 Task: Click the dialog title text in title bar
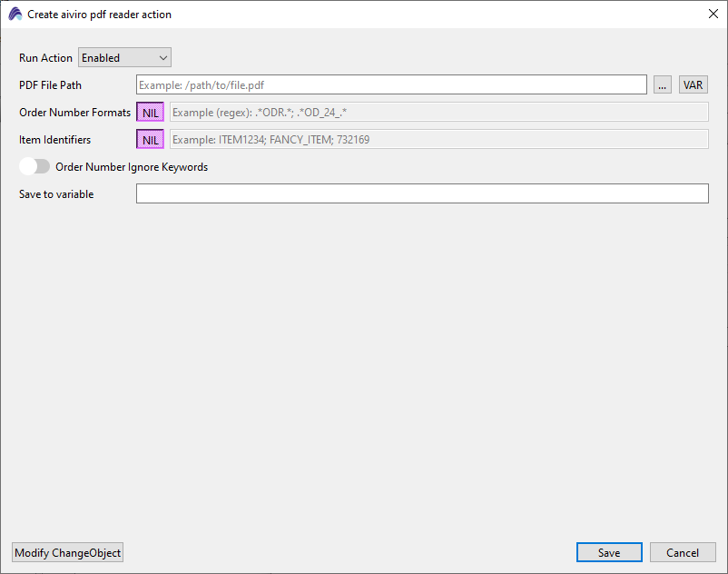(99, 15)
